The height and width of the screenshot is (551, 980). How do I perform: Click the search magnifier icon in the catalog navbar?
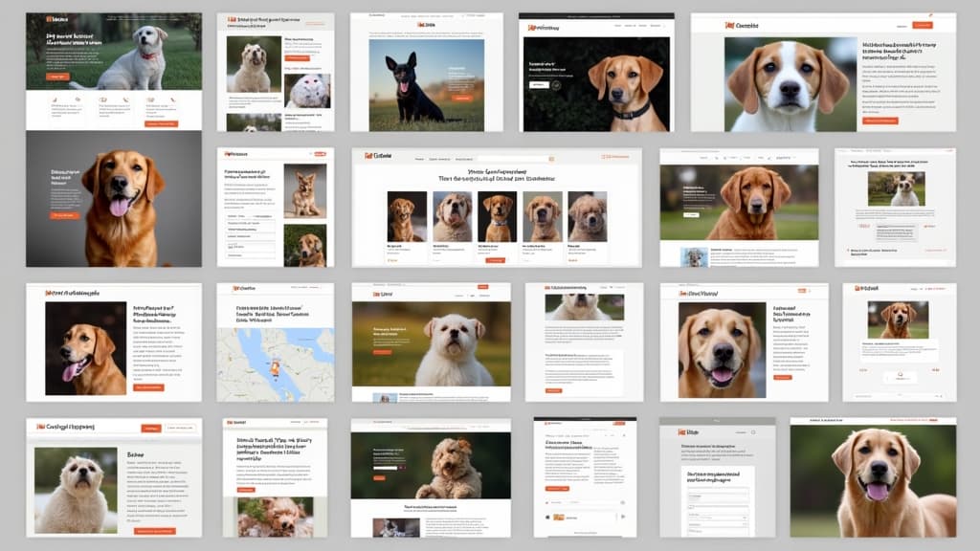550,157
